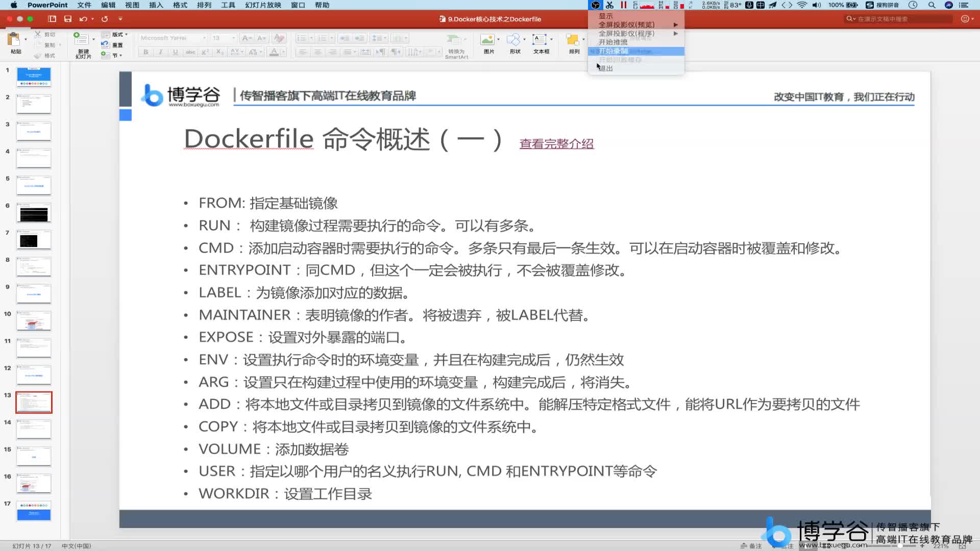Open the 幻灯片放映 menu

(x=263, y=5)
